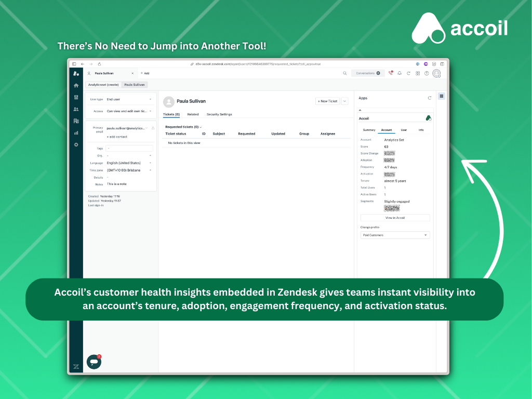
Task: Open the Customers icon in sidebar
Action: pos(76,109)
